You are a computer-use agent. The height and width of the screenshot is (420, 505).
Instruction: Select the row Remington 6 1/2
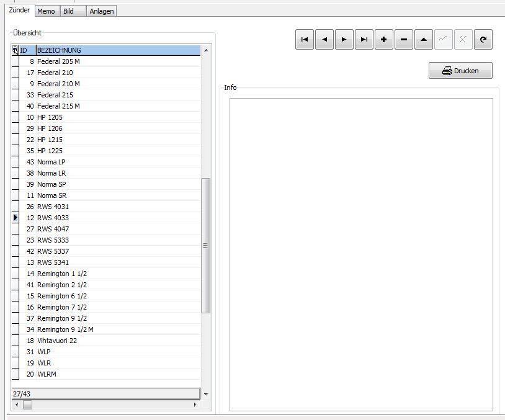coord(106,296)
